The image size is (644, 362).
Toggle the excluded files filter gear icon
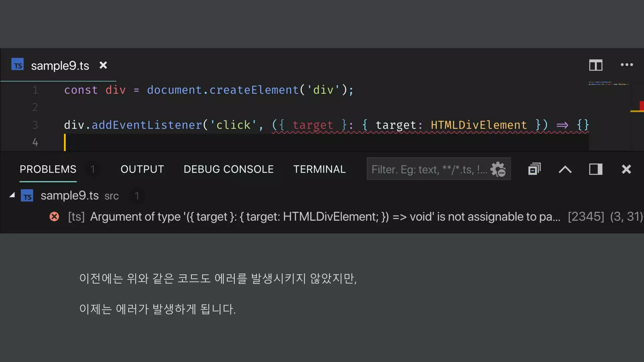[x=498, y=169]
